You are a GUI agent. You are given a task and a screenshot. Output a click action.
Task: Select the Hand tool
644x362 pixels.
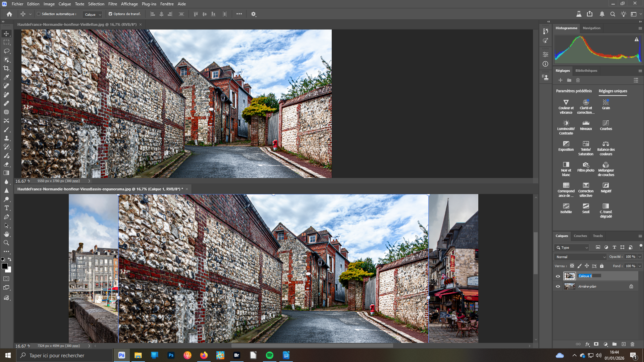(x=6, y=234)
